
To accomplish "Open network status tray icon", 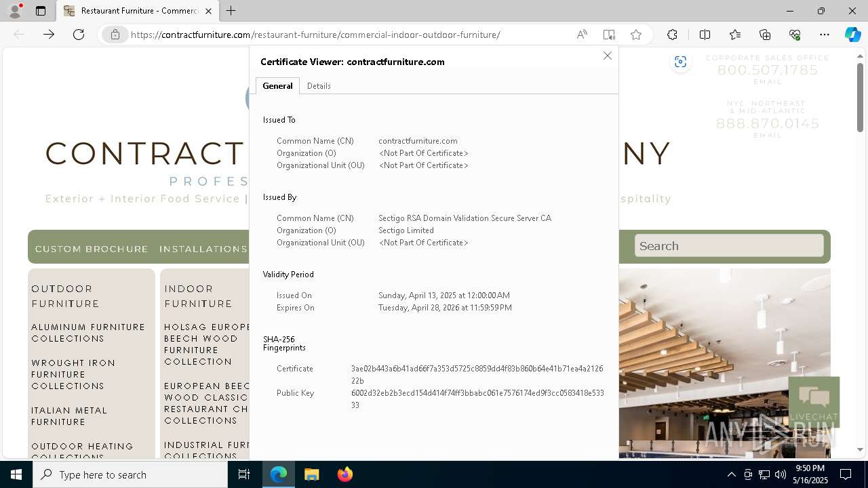I will [764, 474].
